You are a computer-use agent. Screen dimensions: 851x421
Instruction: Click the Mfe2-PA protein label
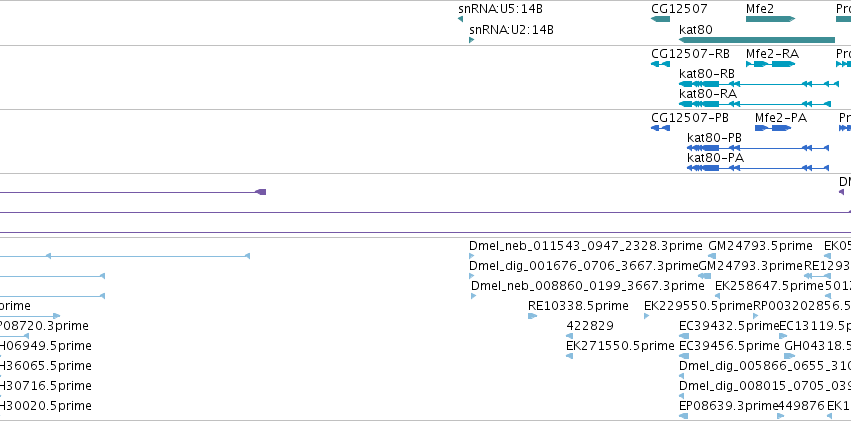(781, 118)
